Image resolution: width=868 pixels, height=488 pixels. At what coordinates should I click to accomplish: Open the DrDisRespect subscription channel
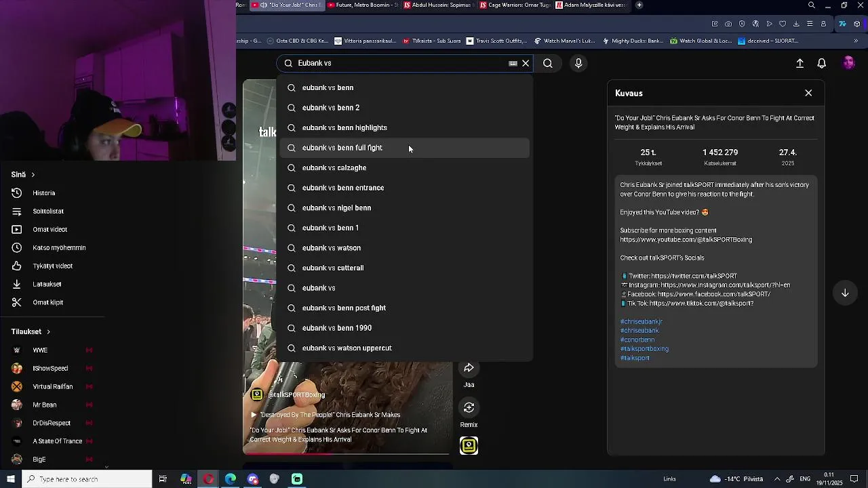[52, 423]
